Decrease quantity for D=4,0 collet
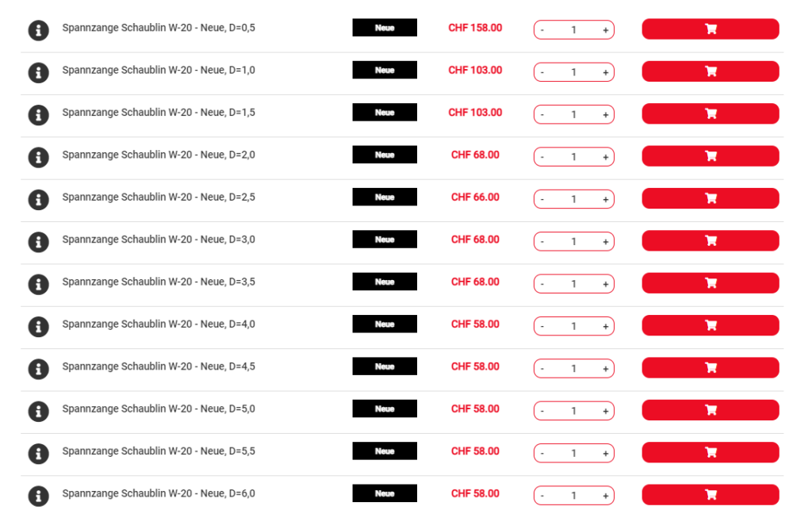The height and width of the screenshot is (514, 812). coord(542,327)
